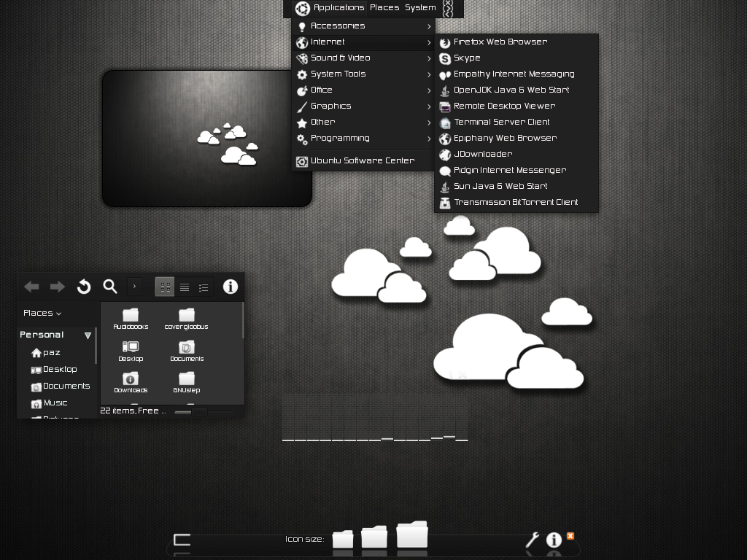The width and height of the screenshot is (747, 560).
Task: Click the dock info icon
Action: [x=554, y=540]
